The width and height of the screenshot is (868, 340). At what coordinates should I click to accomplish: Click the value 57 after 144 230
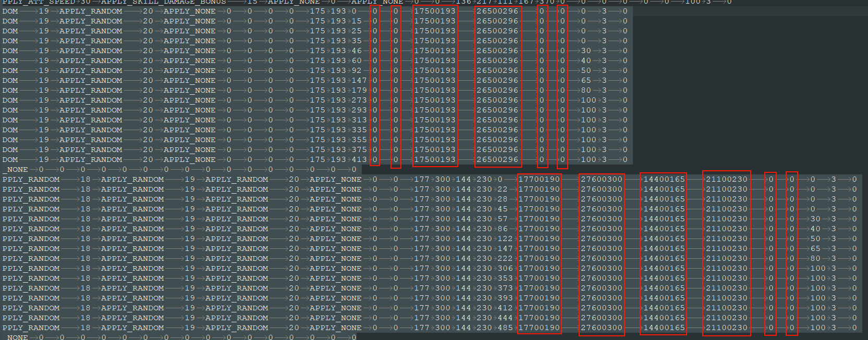[x=503, y=219]
